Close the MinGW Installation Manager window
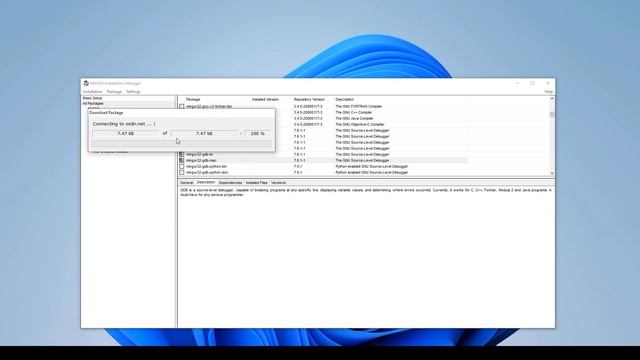 (x=547, y=83)
